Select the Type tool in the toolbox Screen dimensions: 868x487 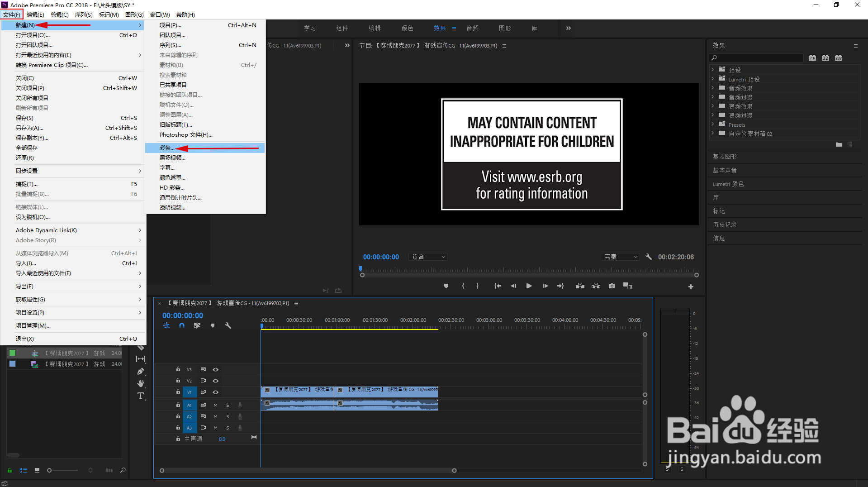point(141,396)
